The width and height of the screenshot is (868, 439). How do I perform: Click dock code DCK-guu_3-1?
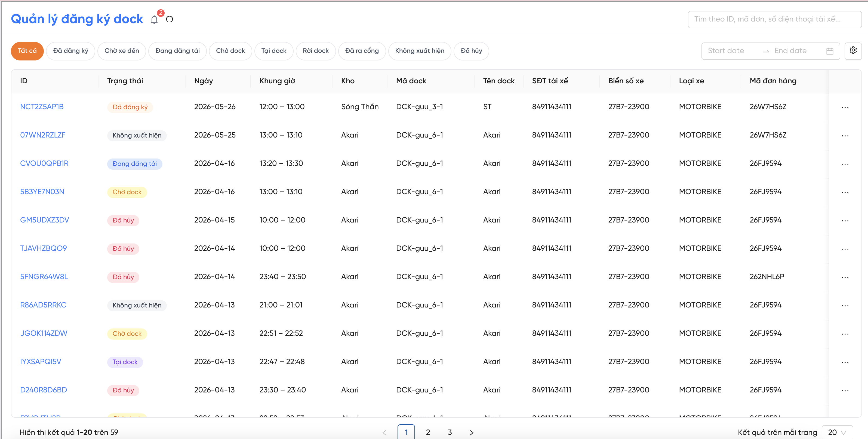[x=419, y=107]
